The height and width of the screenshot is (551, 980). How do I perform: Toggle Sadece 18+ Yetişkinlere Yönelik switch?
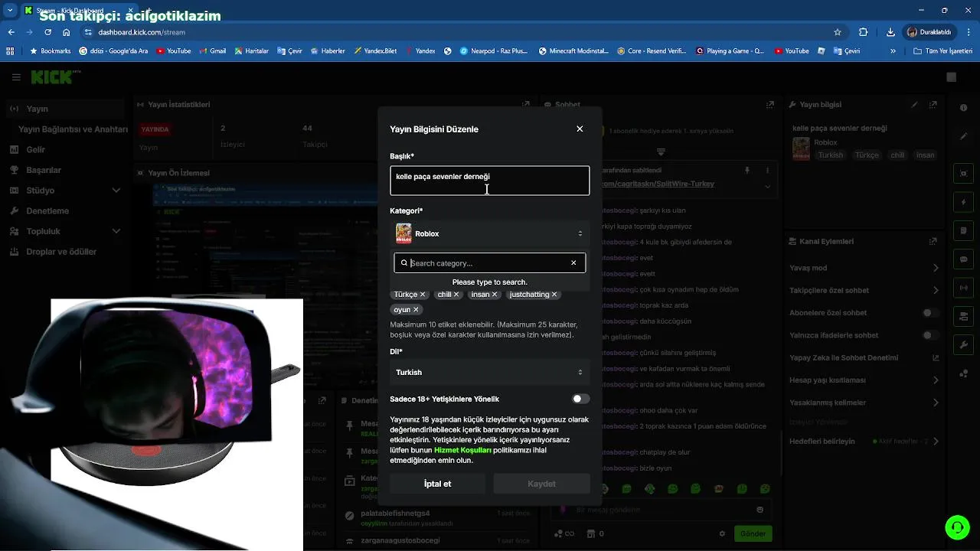point(580,399)
